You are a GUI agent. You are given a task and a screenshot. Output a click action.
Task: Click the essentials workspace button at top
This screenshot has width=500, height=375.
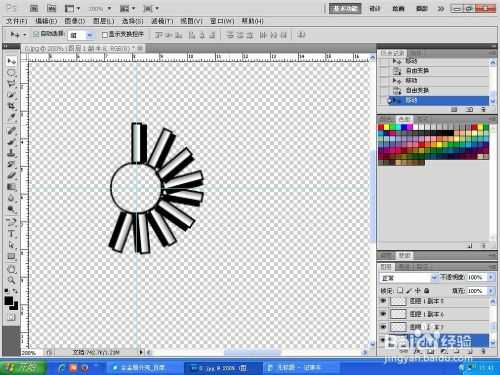click(345, 9)
